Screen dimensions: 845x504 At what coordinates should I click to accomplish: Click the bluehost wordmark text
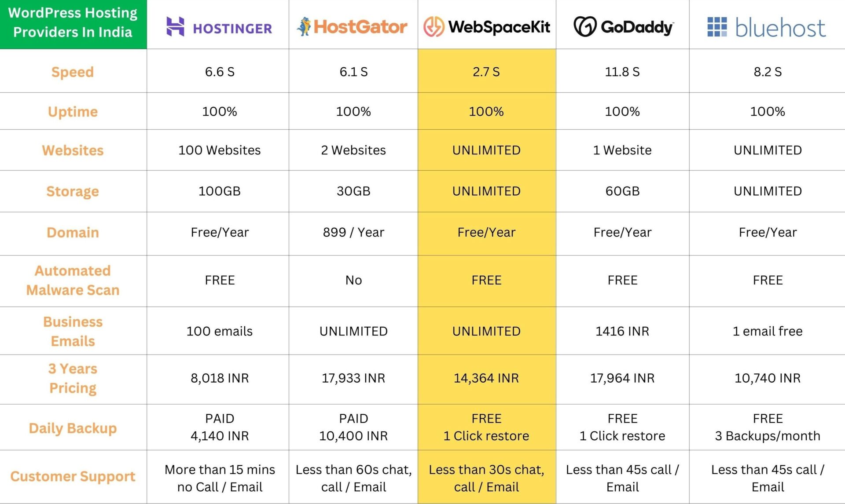click(780, 28)
